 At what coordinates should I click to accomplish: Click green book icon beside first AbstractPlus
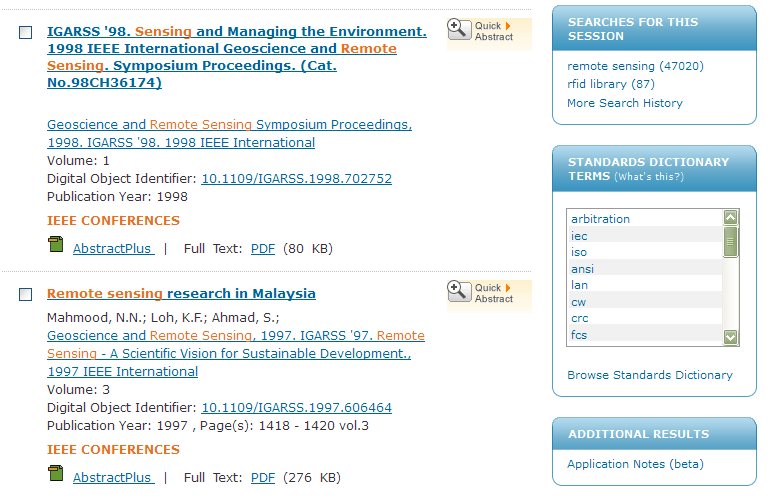[56, 244]
